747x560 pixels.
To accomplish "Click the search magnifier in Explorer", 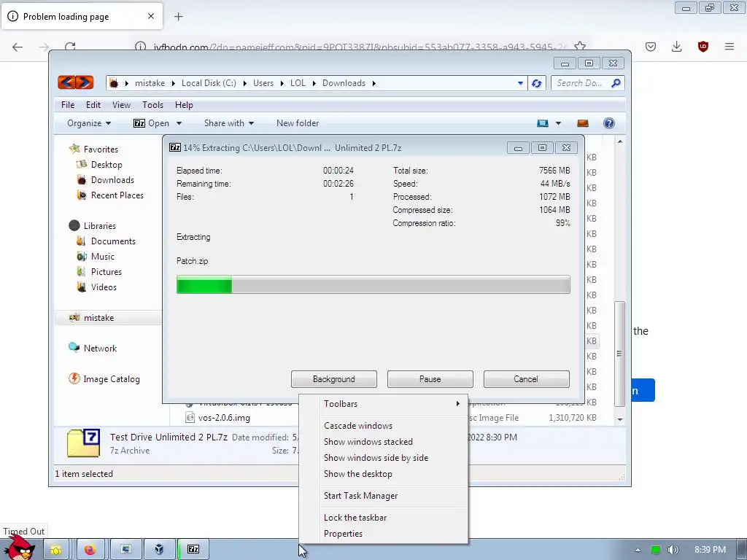I will click(x=616, y=83).
